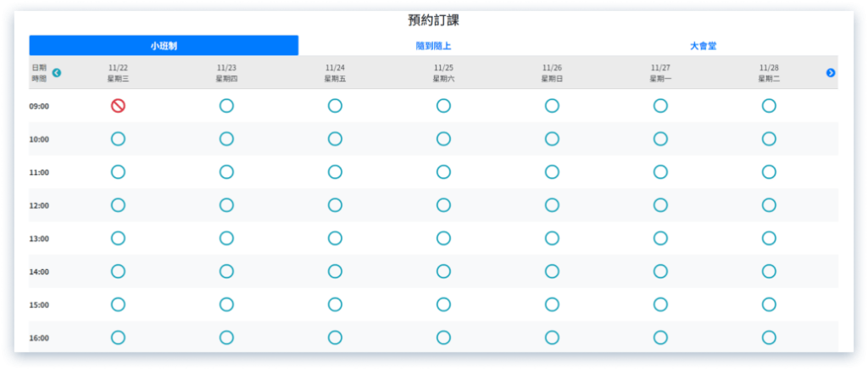Viewport: 868px width, 370px height.
Task: Select the 10:00 slot on 11/25
Action: pos(443,139)
